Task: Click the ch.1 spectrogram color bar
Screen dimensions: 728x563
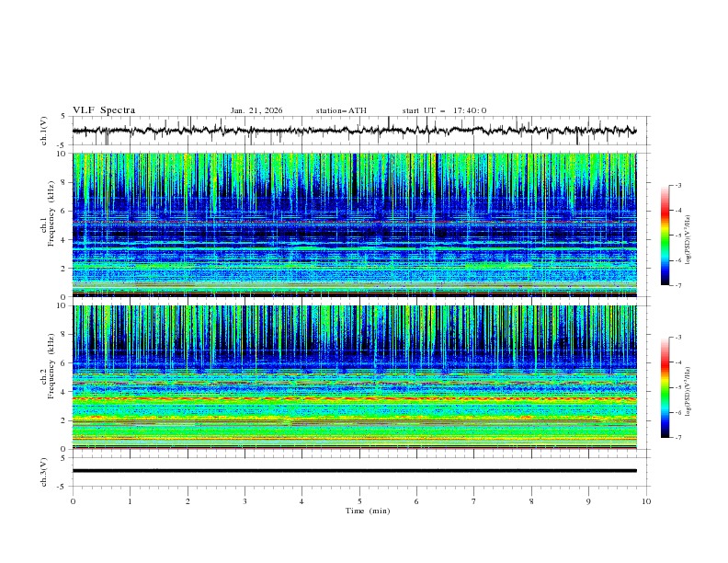Action: 665,236
